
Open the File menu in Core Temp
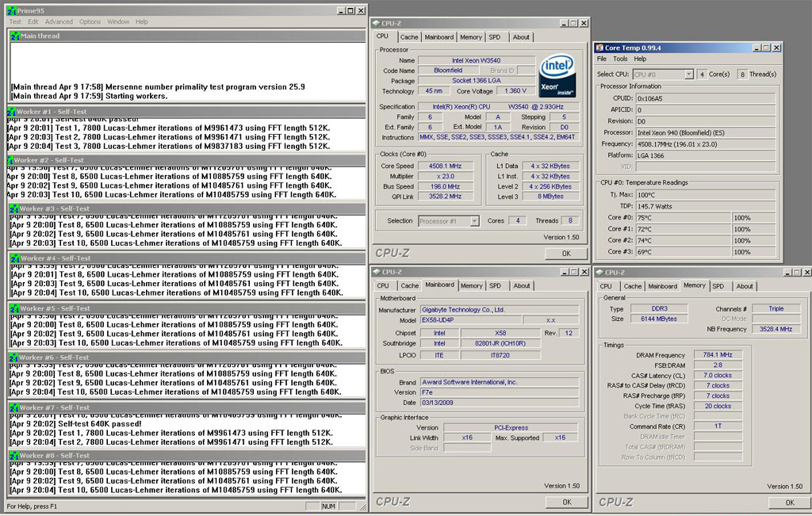click(x=602, y=59)
